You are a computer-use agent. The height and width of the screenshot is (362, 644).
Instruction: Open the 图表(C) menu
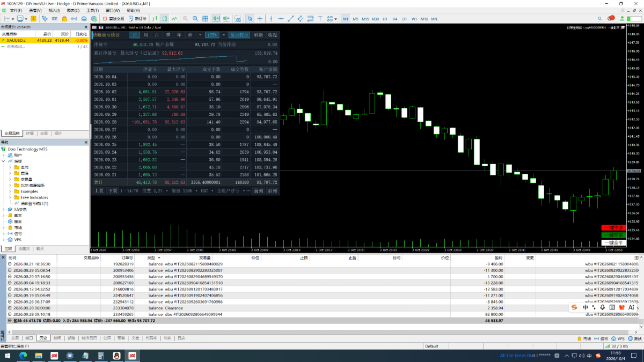pos(74,10)
